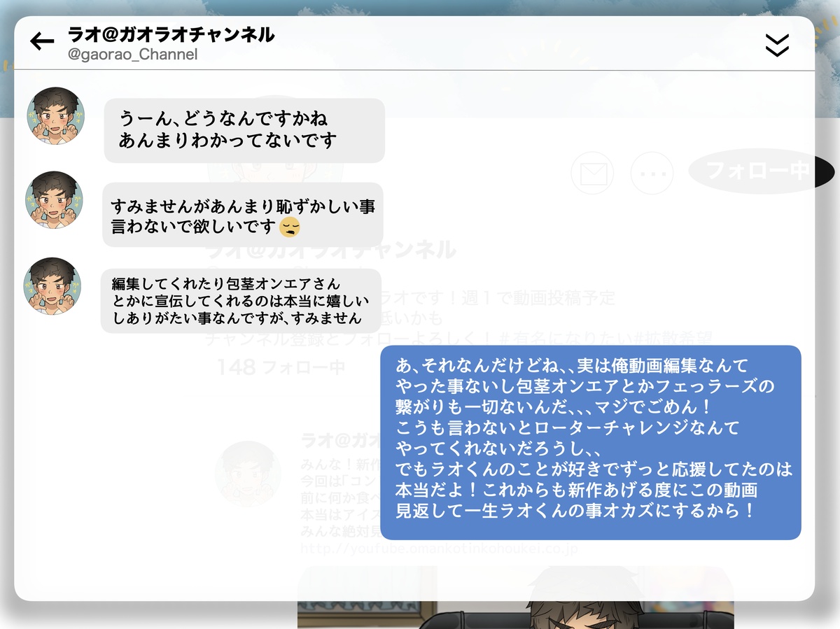840x629 pixels.
Task: Open avatar beside the うーん、どうなんですかね message
Action: coord(56,115)
